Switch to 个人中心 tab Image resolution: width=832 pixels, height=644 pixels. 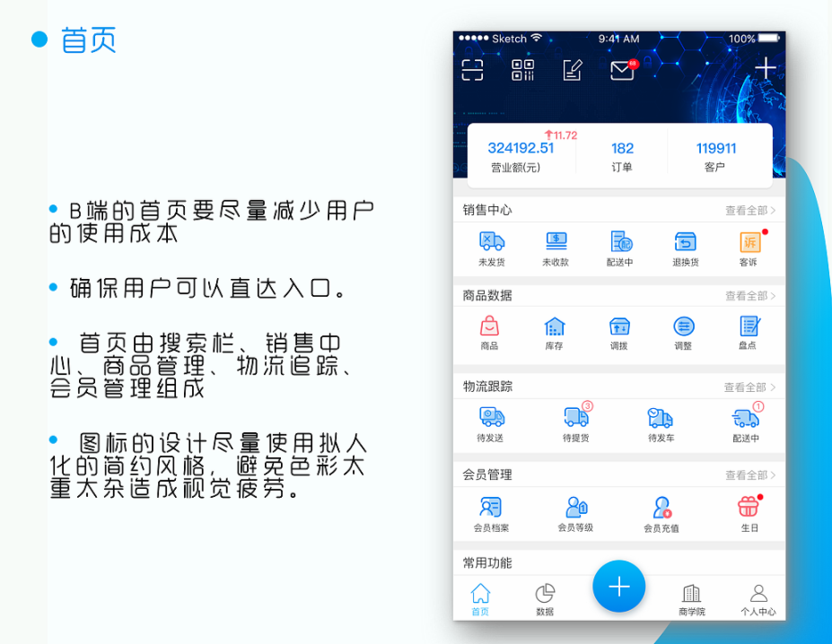coord(758,600)
